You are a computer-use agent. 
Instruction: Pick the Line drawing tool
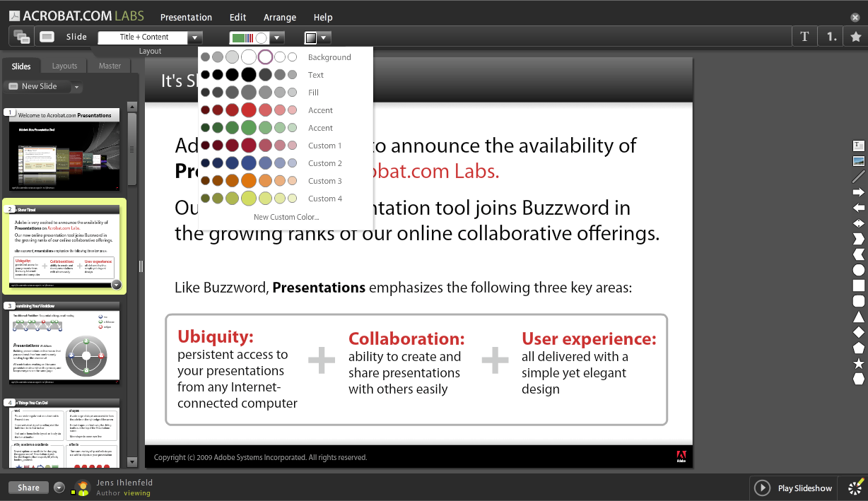pyautogui.click(x=857, y=175)
